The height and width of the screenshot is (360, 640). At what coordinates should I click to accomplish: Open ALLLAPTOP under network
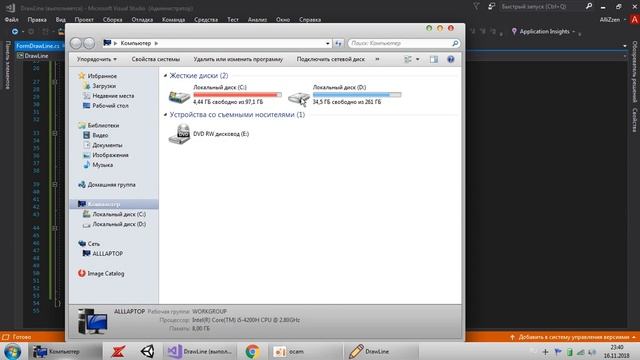[107, 253]
